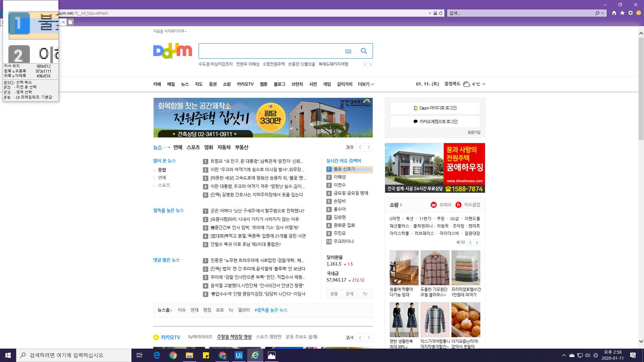The width and height of the screenshot is (644, 362).
Task: Click the Daum search magnifier icon
Action: 364,51
